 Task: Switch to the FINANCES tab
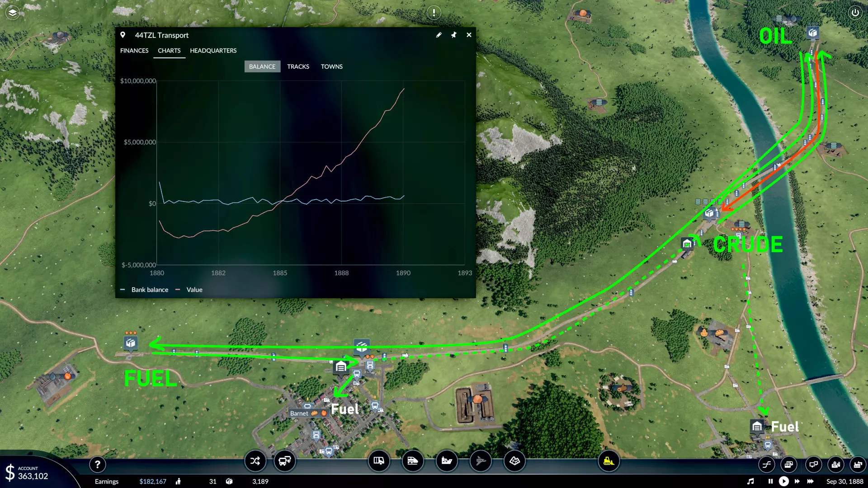(134, 51)
